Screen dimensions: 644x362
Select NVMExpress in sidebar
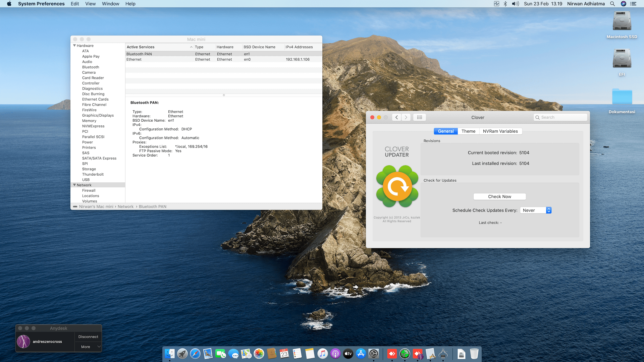93,126
